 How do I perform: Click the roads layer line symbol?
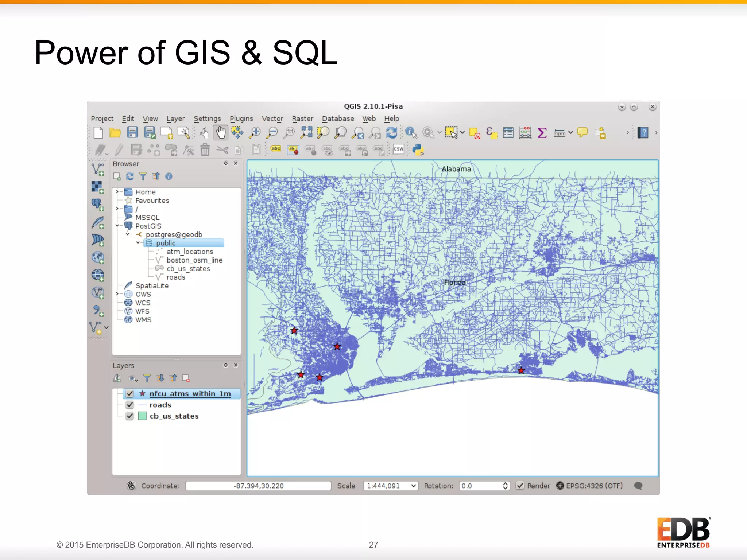pyautogui.click(x=142, y=405)
